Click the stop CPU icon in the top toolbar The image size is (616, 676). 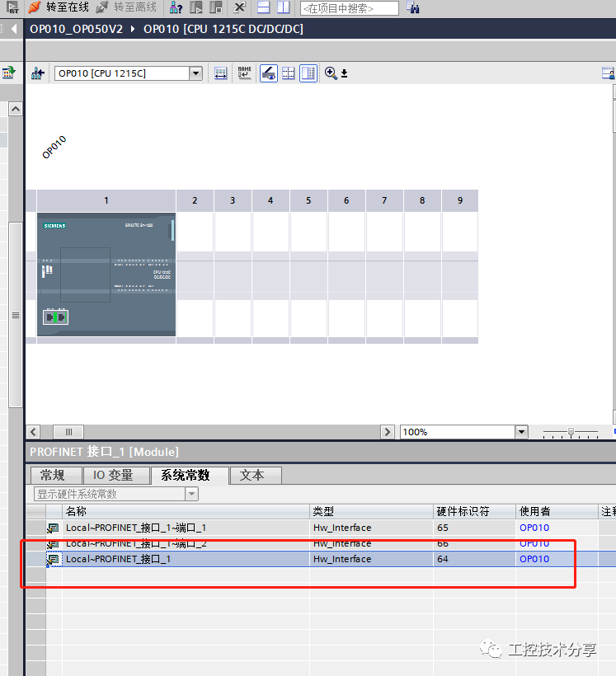(216, 7)
